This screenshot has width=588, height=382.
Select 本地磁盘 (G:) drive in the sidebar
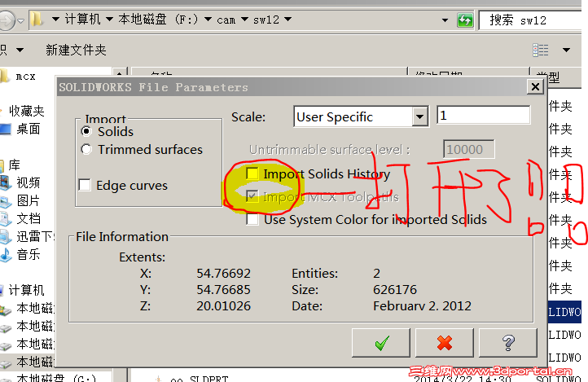56,378
